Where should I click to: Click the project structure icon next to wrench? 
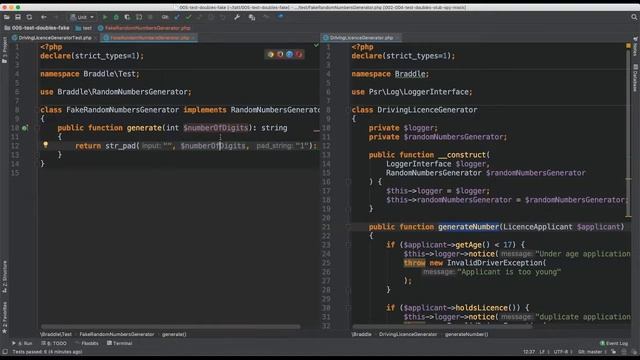click(252, 17)
